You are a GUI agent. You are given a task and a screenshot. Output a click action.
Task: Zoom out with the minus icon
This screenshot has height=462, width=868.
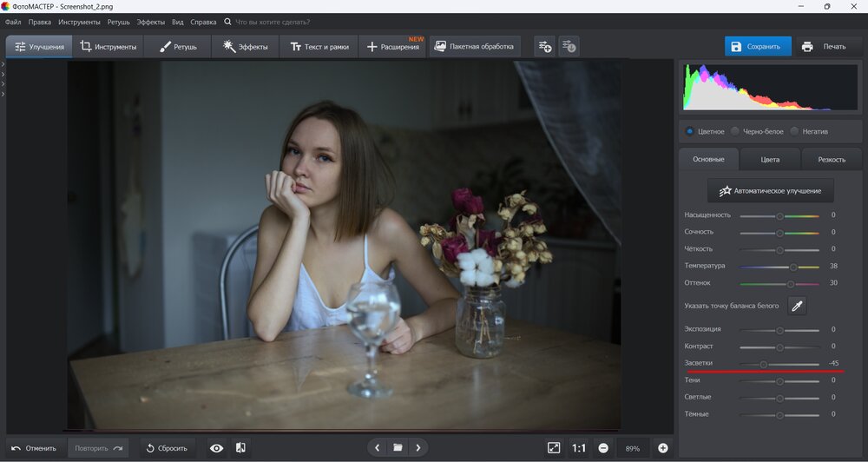(603, 448)
